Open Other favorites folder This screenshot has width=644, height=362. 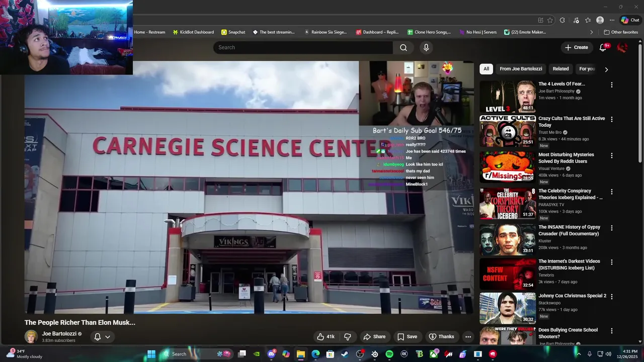point(621,32)
